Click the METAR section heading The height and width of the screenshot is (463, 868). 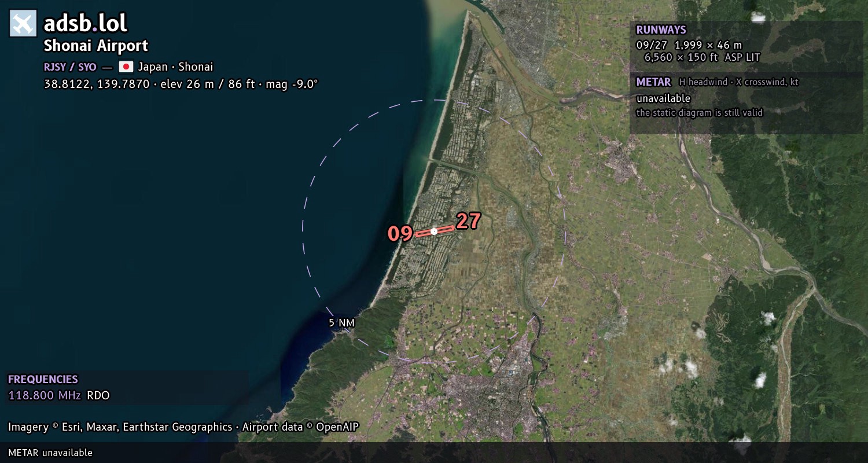(653, 82)
